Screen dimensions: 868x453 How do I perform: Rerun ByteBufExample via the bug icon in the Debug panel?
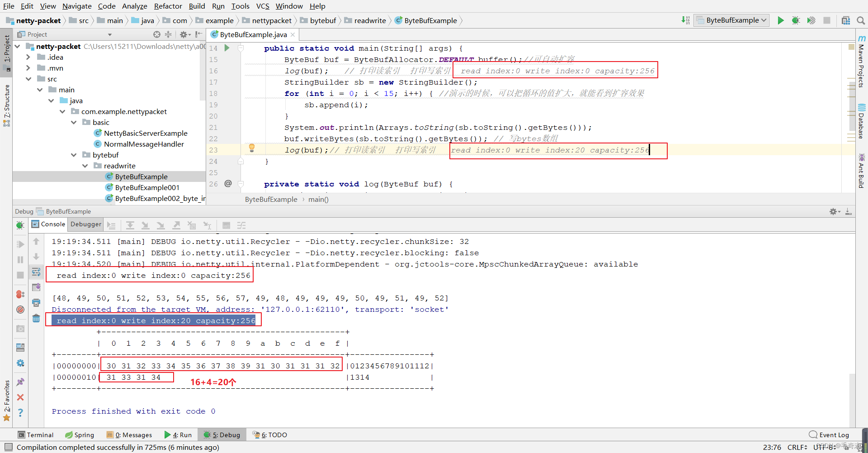point(20,225)
